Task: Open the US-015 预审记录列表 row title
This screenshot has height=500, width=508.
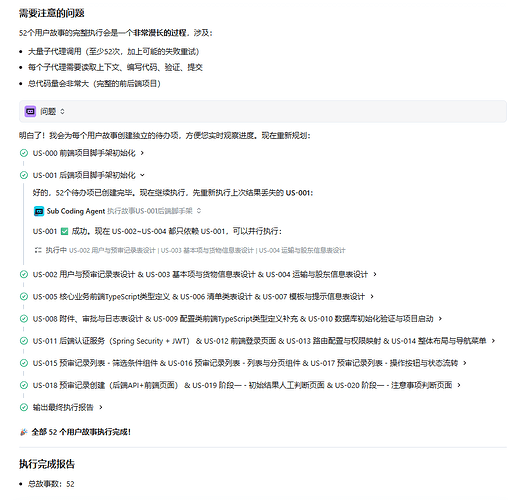Action: [x=245, y=363]
